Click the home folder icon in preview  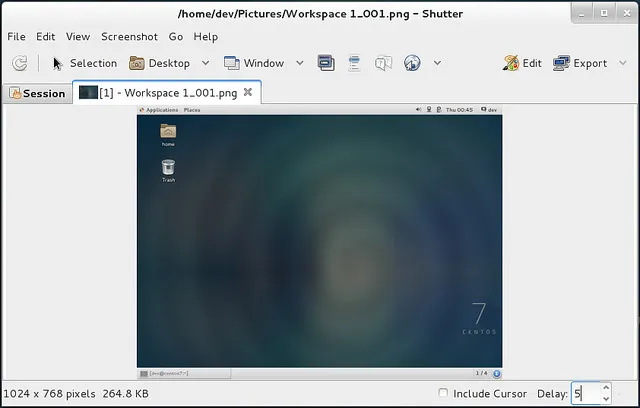[x=168, y=135]
